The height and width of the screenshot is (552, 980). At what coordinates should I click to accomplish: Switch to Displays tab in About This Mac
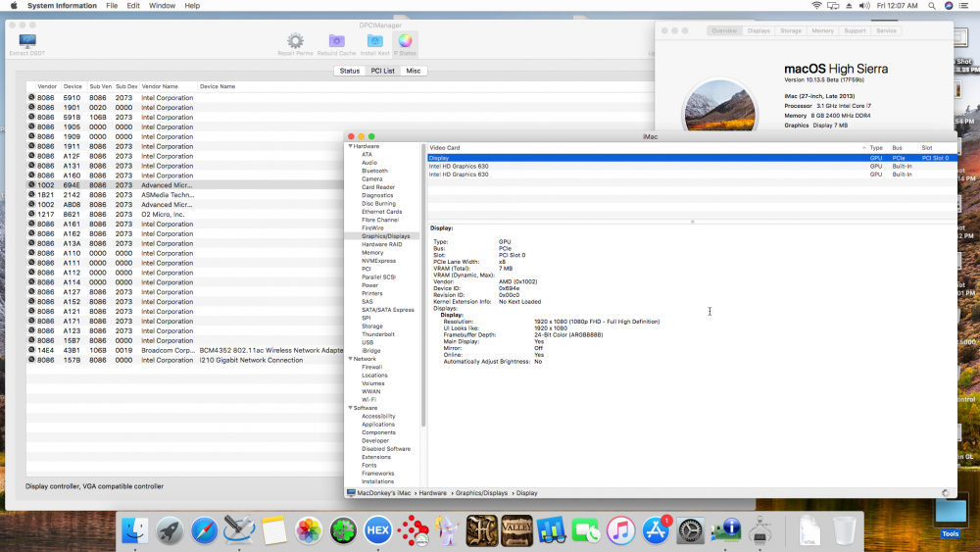coord(759,30)
